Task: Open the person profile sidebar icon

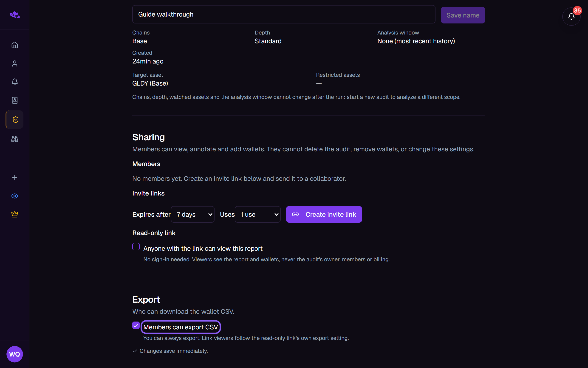Action: click(x=14, y=63)
